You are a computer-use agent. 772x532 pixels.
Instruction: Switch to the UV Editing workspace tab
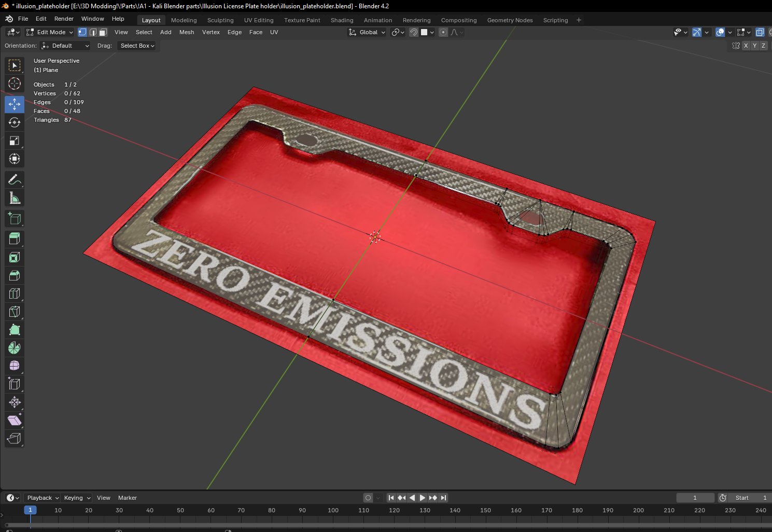(259, 20)
